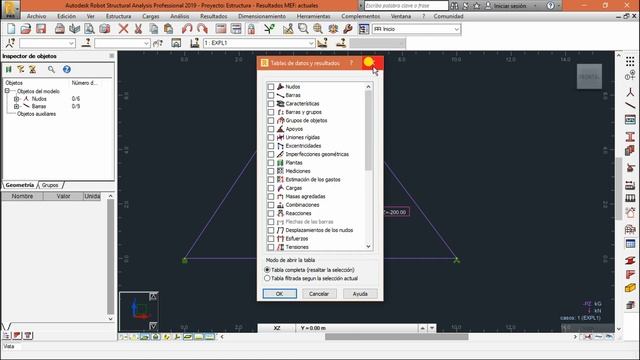Switch to the Grupos tab
The image size is (640, 360).
(x=50, y=185)
